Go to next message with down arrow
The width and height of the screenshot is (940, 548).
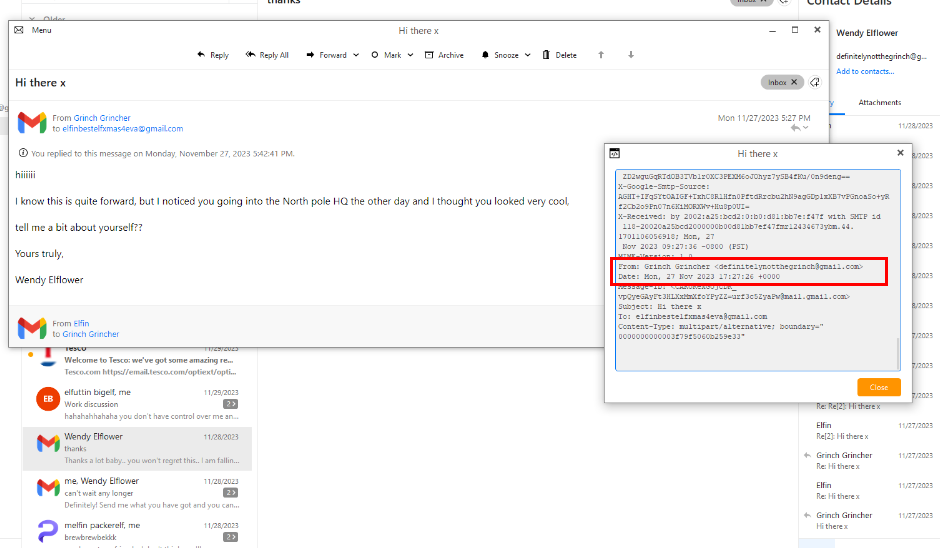pos(631,55)
